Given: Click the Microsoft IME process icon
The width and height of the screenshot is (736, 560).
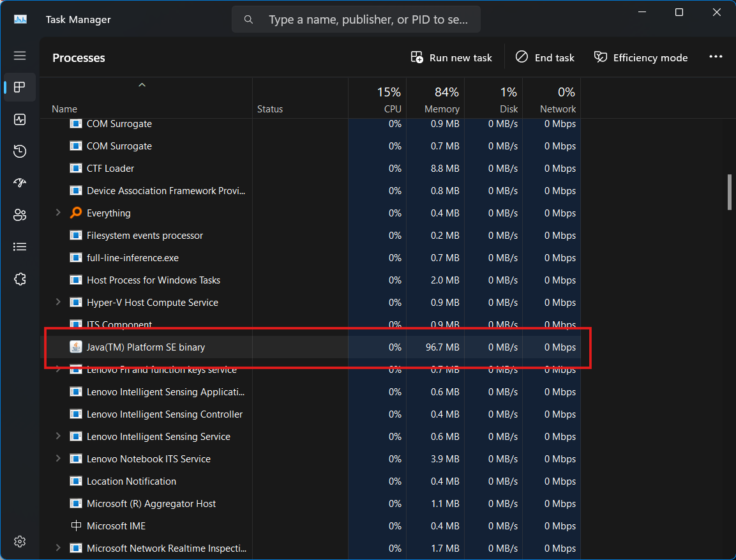Looking at the screenshot, I should (75, 526).
